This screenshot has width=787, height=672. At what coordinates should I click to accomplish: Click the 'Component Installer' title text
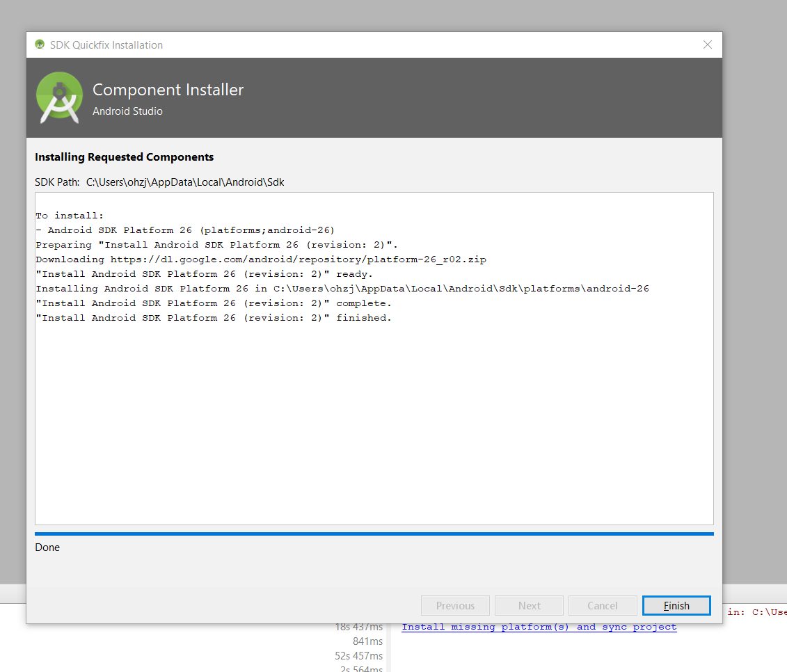(x=168, y=90)
